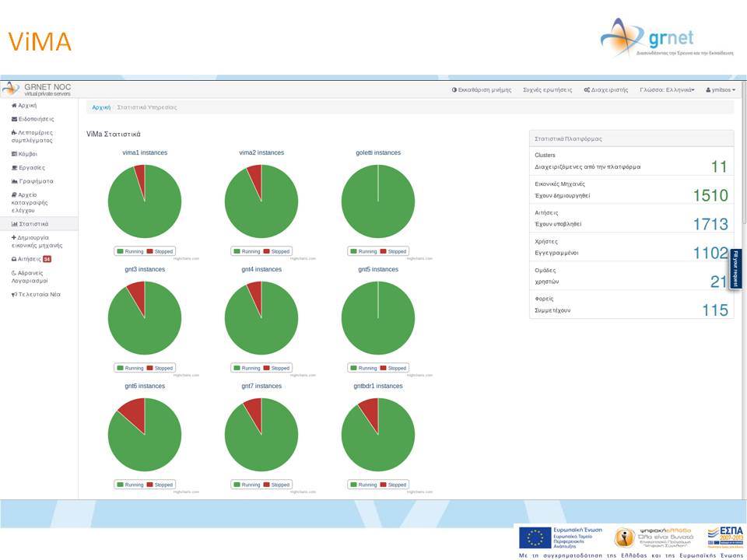
Task: Open Συχνές ερωτήσεις link
Action: coord(547,89)
